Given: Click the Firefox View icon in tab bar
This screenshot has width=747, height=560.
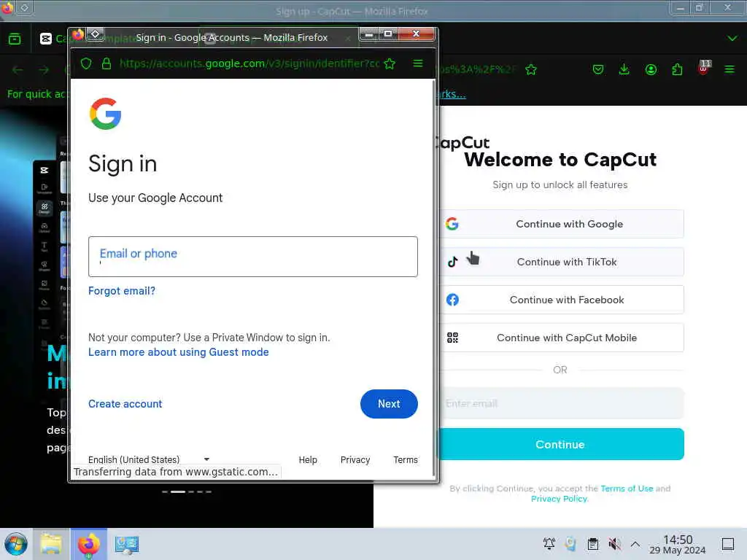Looking at the screenshot, I should 15,39.
